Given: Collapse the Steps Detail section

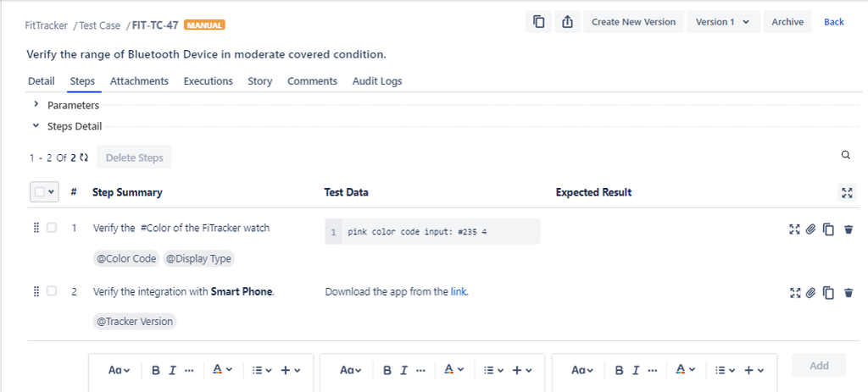Looking at the screenshot, I should pyautogui.click(x=36, y=125).
